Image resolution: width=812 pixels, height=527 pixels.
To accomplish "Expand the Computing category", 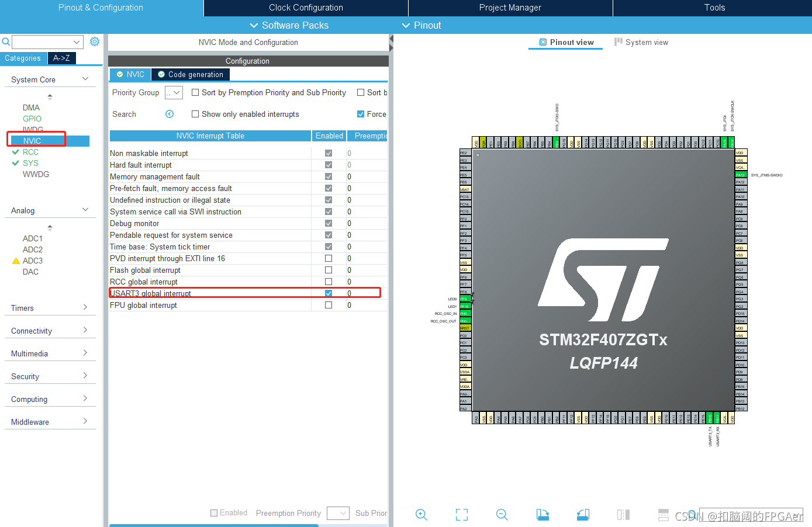I will (x=85, y=398).
